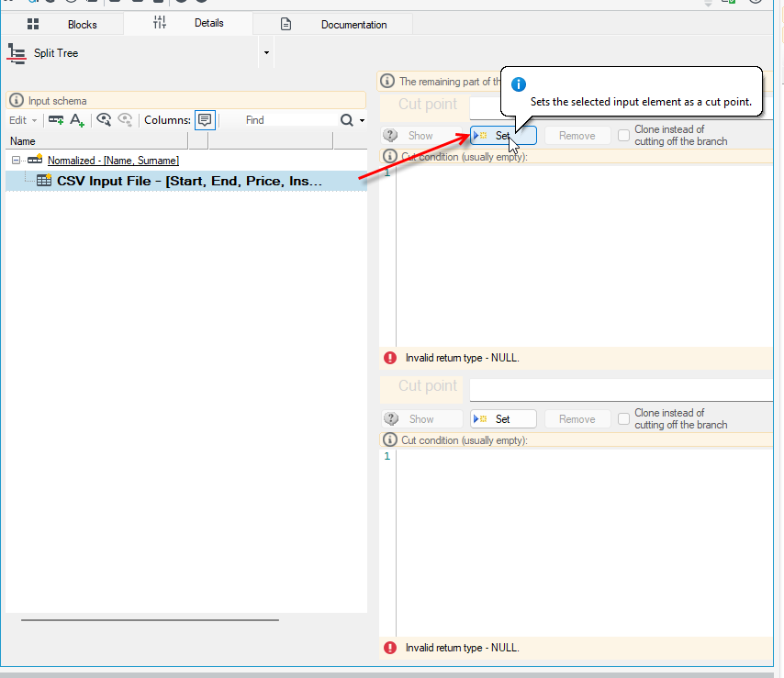
Task: Click the add attribute A+ icon
Action: [x=77, y=120]
